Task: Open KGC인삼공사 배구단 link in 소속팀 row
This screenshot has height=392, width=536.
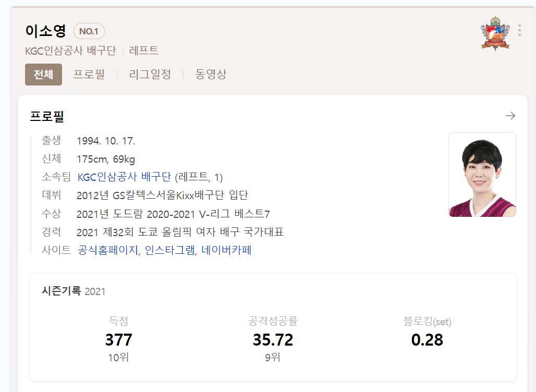Action: click(124, 177)
